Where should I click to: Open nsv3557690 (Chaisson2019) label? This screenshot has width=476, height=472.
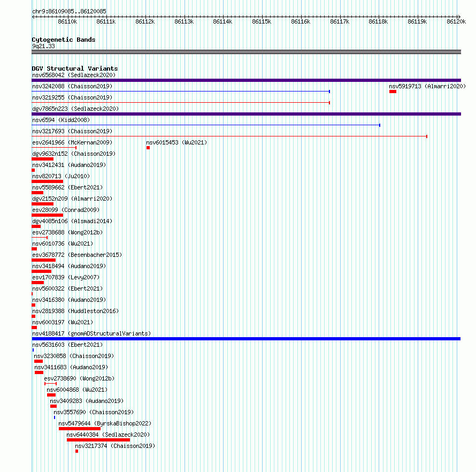(94, 412)
